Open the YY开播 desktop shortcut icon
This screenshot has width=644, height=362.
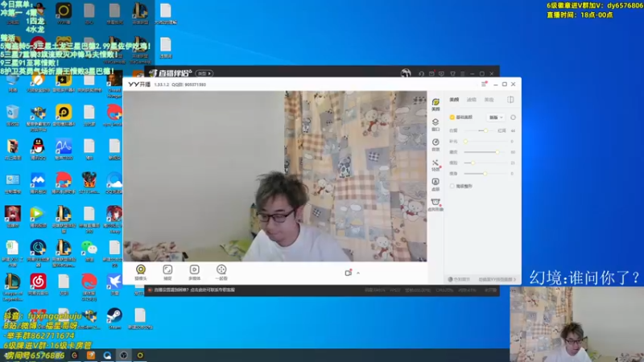coord(64,13)
